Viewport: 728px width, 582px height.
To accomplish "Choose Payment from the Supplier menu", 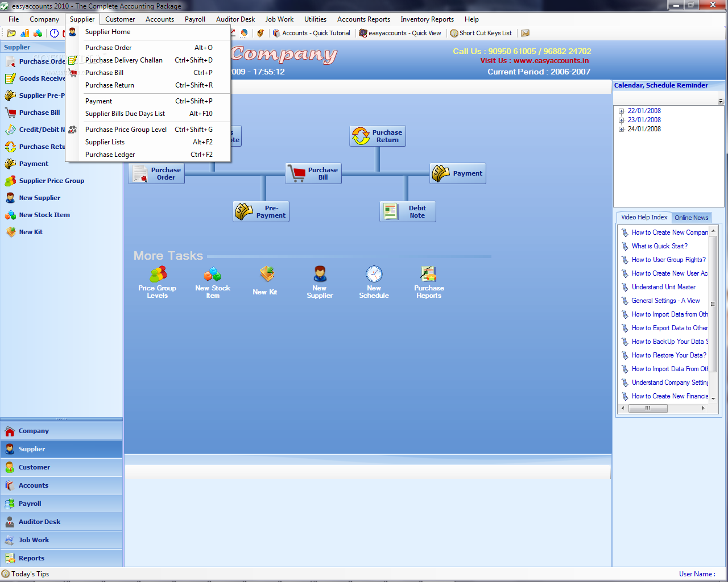I will click(x=148, y=101).
